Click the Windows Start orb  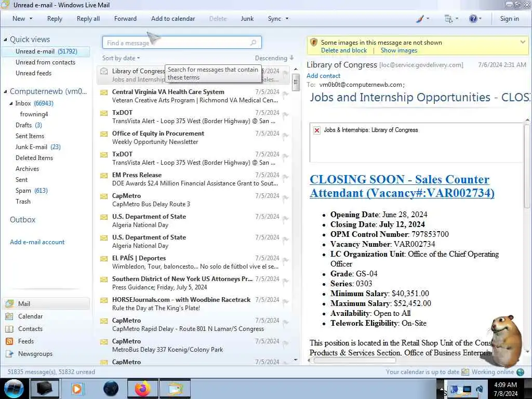click(14, 389)
